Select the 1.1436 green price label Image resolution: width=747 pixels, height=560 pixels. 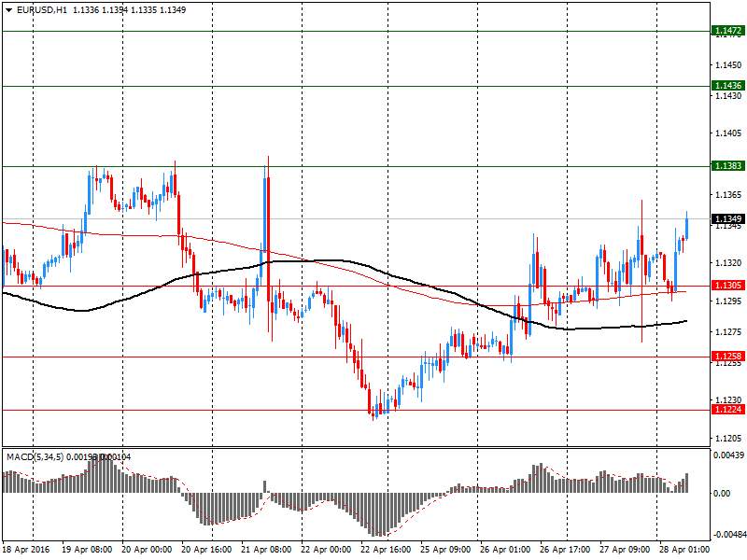[x=727, y=85]
